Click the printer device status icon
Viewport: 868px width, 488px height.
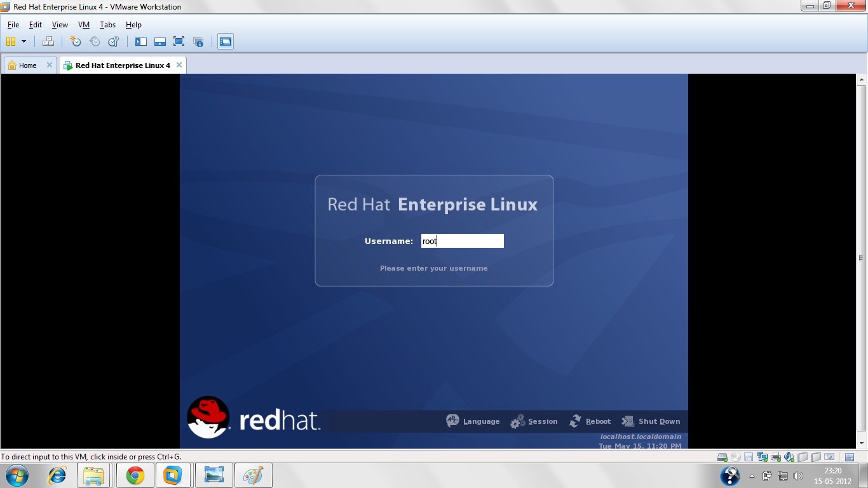[x=776, y=457]
